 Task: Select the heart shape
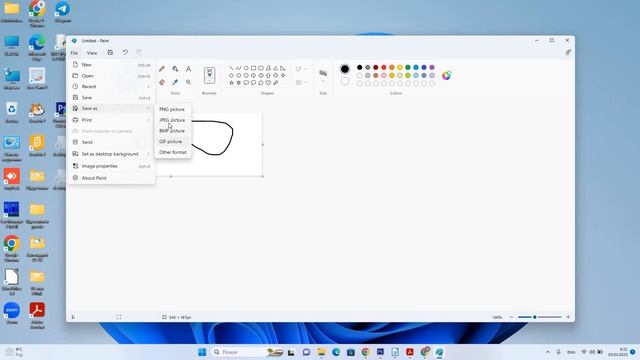pyautogui.click(x=268, y=82)
